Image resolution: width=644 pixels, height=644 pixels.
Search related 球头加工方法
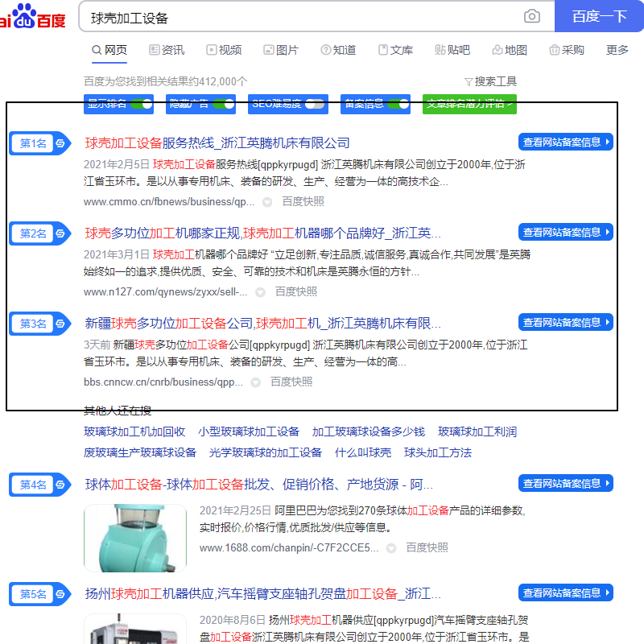click(438, 452)
